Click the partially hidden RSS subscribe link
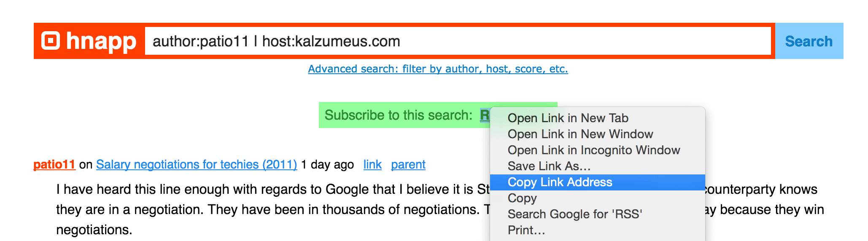The width and height of the screenshot is (868, 241). coord(485,115)
